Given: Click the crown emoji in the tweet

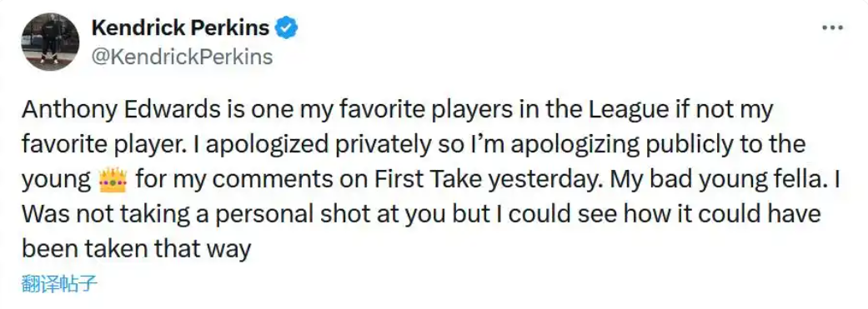Looking at the screenshot, I should point(113,180).
